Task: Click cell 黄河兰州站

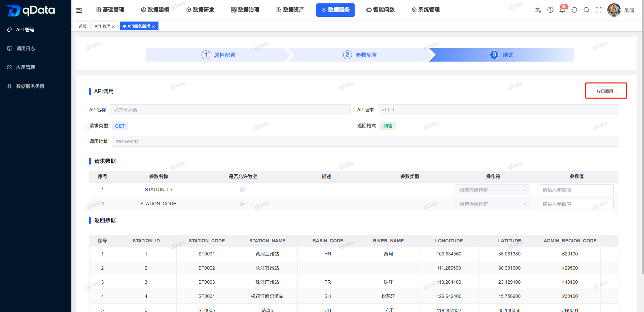Action: [267, 254]
